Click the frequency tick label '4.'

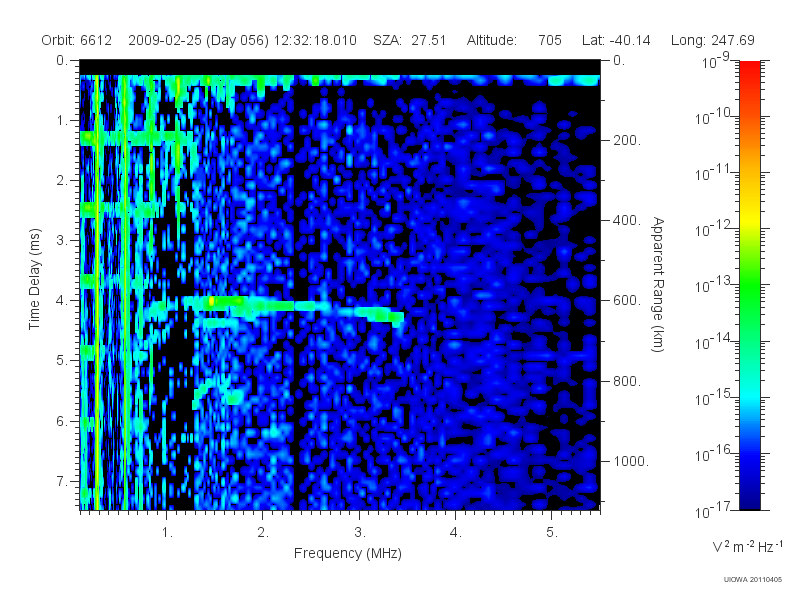[x=456, y=533]
